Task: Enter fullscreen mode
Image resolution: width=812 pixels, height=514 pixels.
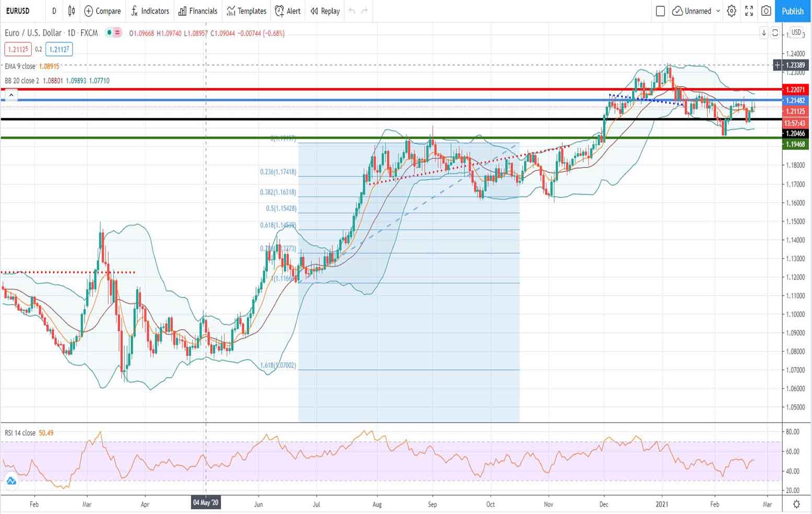Action: pyautogui.click(x=749, y=11)
